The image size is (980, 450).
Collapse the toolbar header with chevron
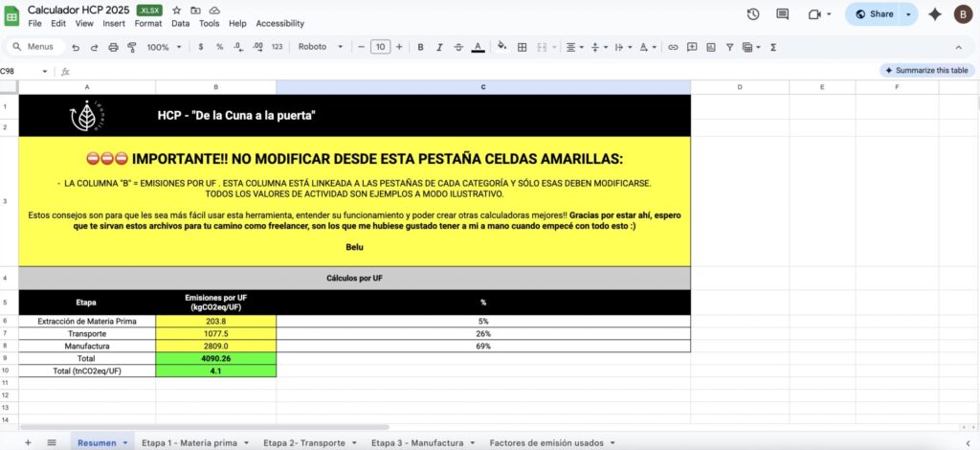pos(959,47)
